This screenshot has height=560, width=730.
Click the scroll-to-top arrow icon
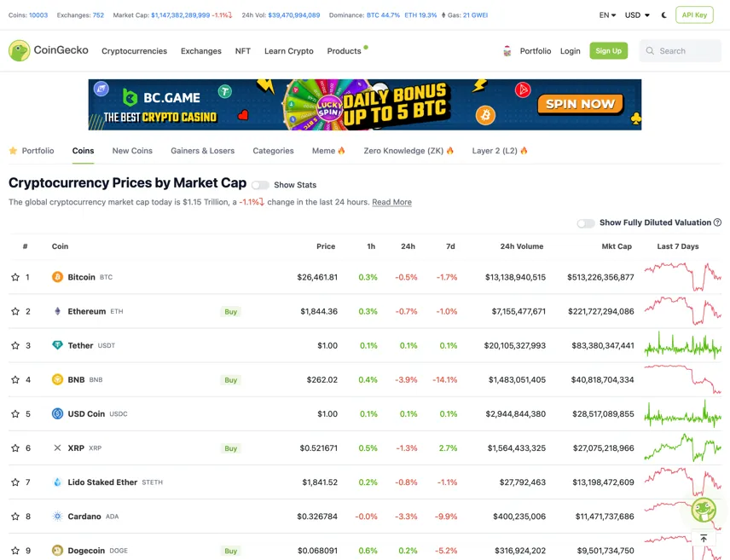tap(704, 538)
